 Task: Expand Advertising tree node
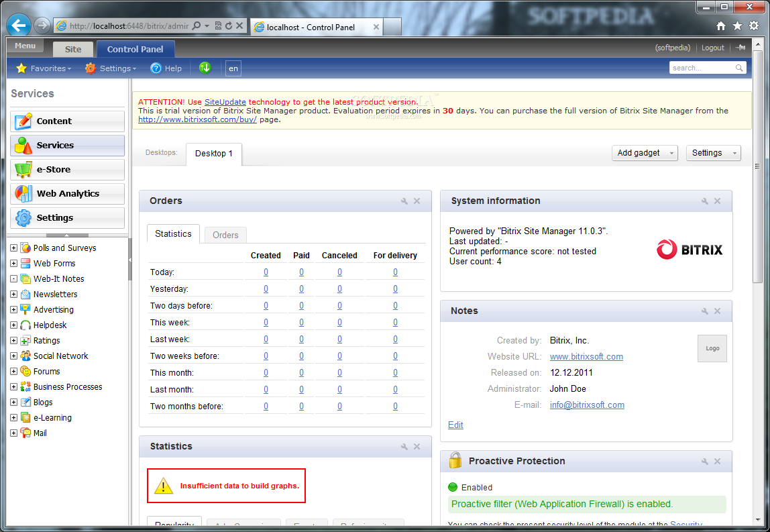[13, 310]
